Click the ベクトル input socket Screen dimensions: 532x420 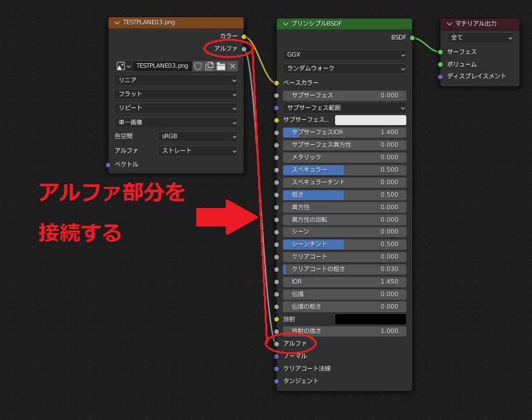click(108, 165)
